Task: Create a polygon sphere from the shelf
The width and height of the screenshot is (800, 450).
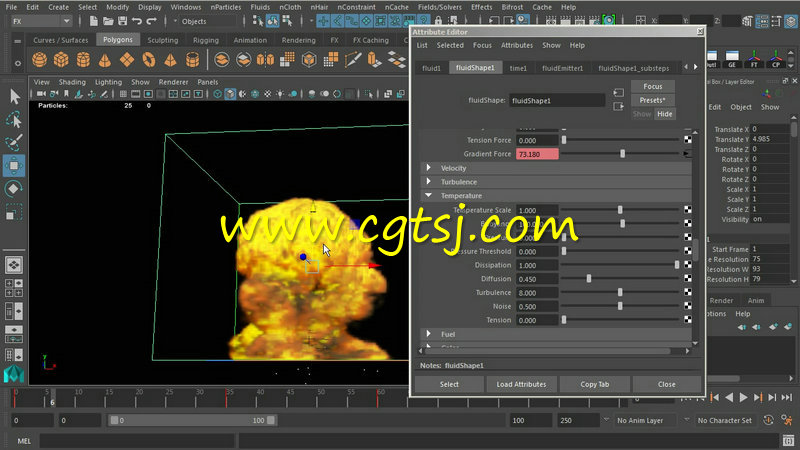Action: click(39, 60)
